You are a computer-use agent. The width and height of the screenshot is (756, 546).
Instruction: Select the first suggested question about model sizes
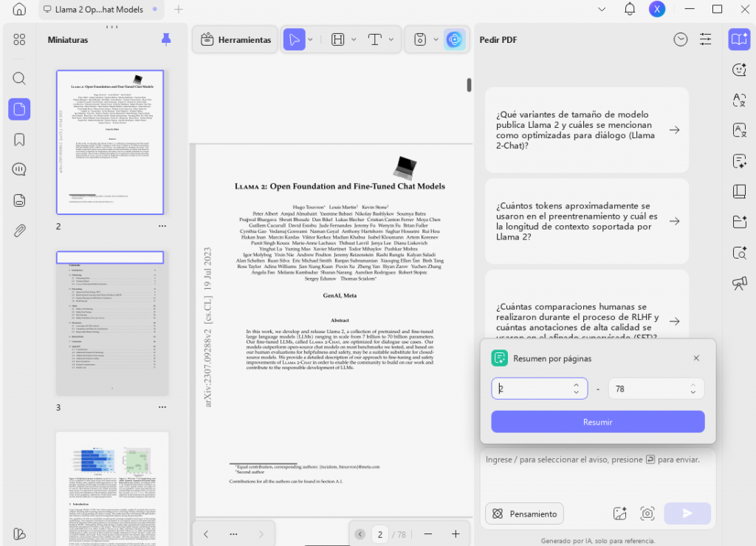pos(587,130)
